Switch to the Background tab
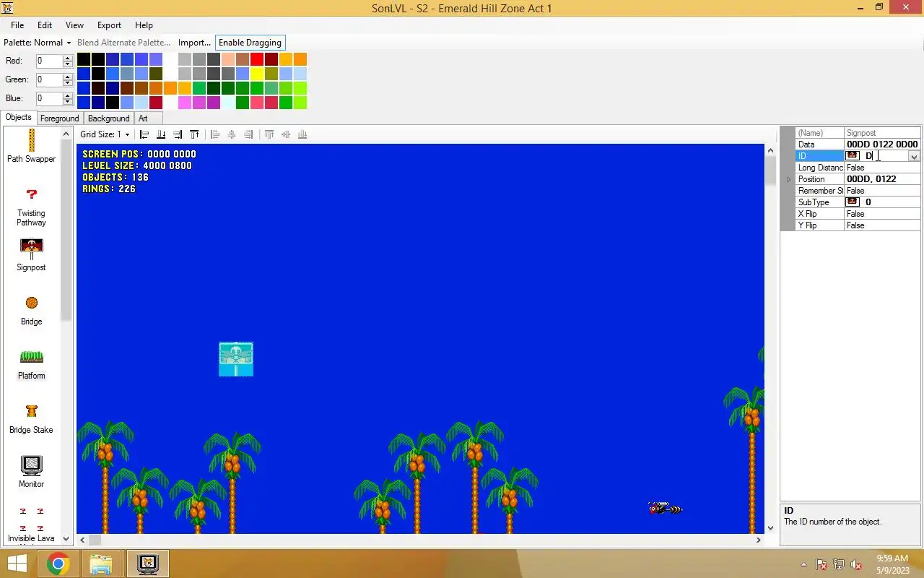 click(x=108, y=118)
